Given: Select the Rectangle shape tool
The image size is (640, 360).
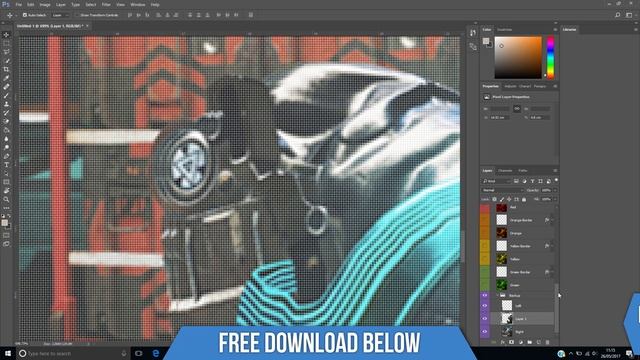Looking at the screenshot, I should (x=6, y=182).
